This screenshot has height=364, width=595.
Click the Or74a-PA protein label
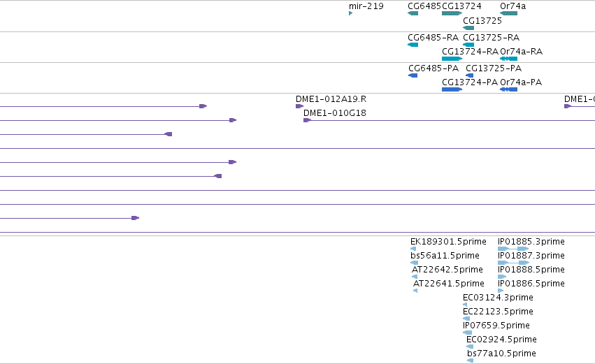521,82
